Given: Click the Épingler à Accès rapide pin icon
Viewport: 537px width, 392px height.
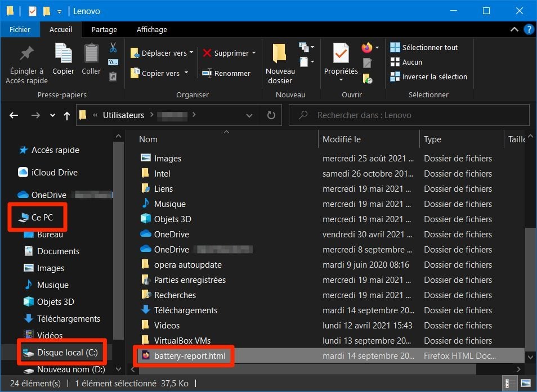Looking at the screenshot, I should (x=26, y=53).
